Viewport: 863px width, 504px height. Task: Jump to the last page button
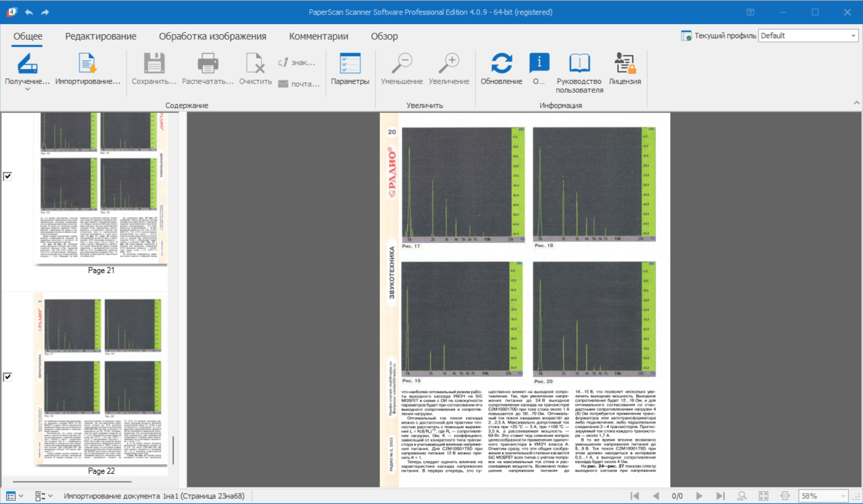(x=720, y=496)
